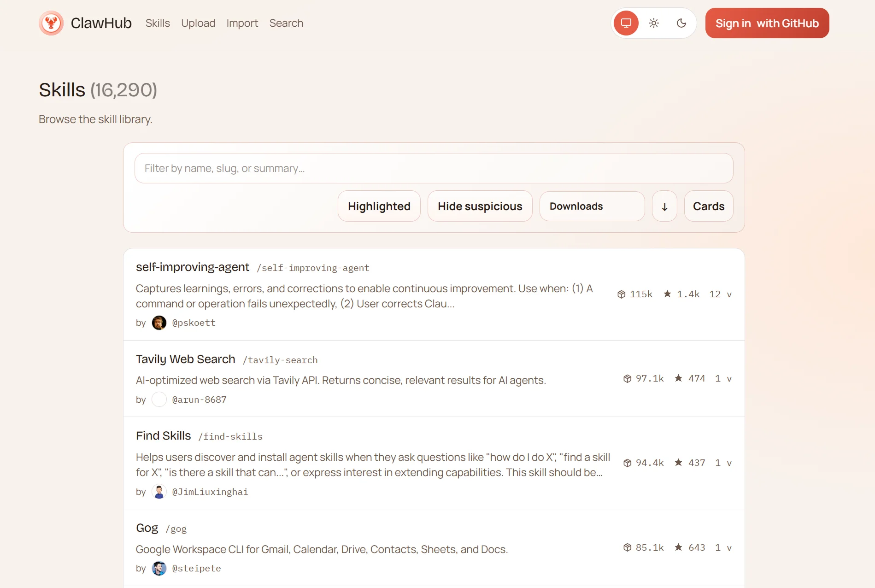Viewport: 875px width, 588px height.
Task: Click the @steipete author avatar
Action: click(159, 568)
